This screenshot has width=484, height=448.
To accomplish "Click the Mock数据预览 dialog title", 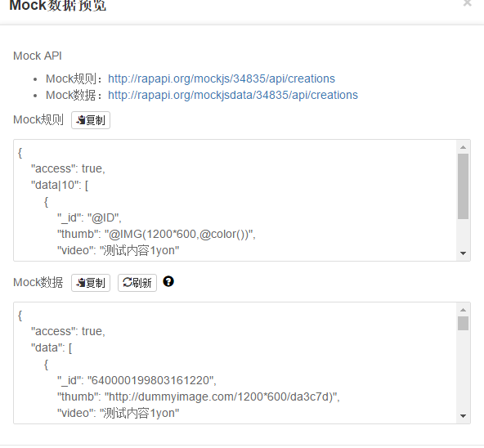I will tap(58, 5).
